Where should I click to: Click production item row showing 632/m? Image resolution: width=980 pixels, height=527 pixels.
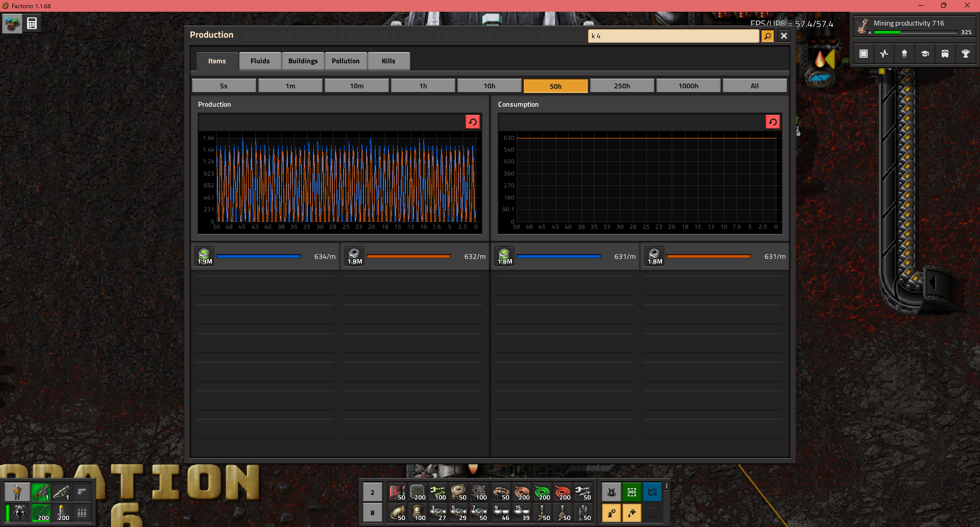coord(415,256)
